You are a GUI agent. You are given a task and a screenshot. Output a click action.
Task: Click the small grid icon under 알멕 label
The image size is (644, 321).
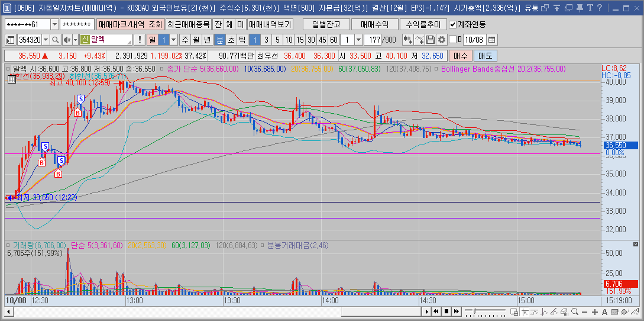[12, 79]
